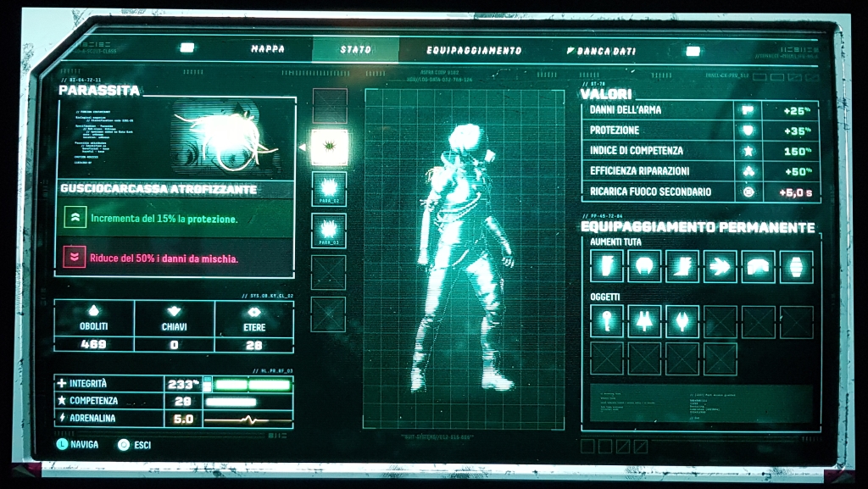Click the left shoulder-button icon beside MAPPA
The width and height of the screenshot is (868, 489).
coord(187,47)
